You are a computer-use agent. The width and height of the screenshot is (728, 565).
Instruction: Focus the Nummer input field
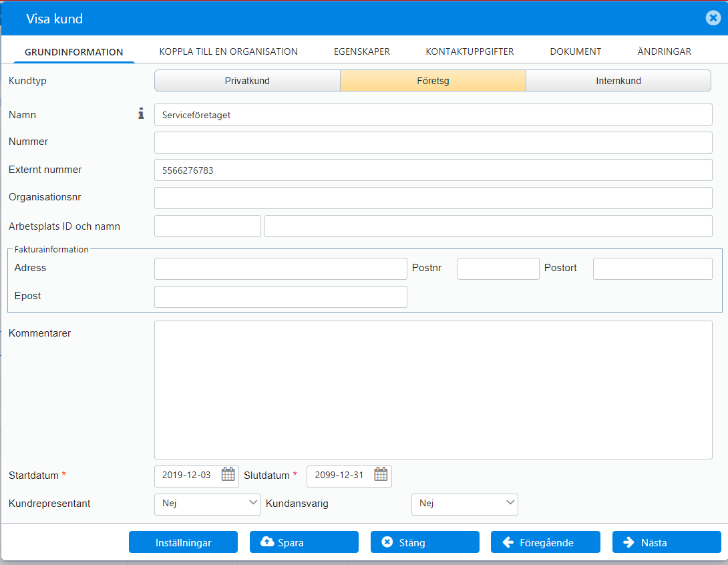click(433, 142)
